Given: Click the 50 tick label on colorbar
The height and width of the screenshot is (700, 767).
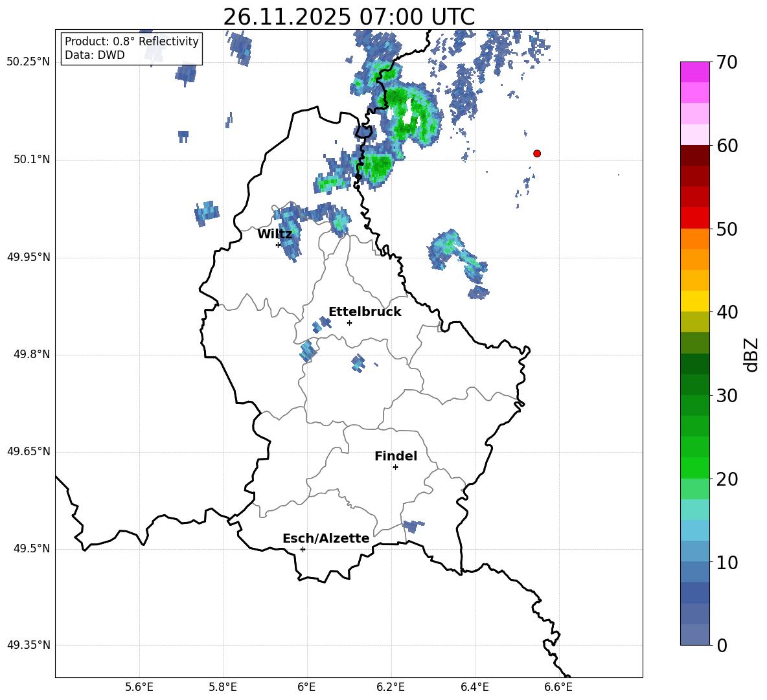Looking at the screenshot, I should 726,229.
